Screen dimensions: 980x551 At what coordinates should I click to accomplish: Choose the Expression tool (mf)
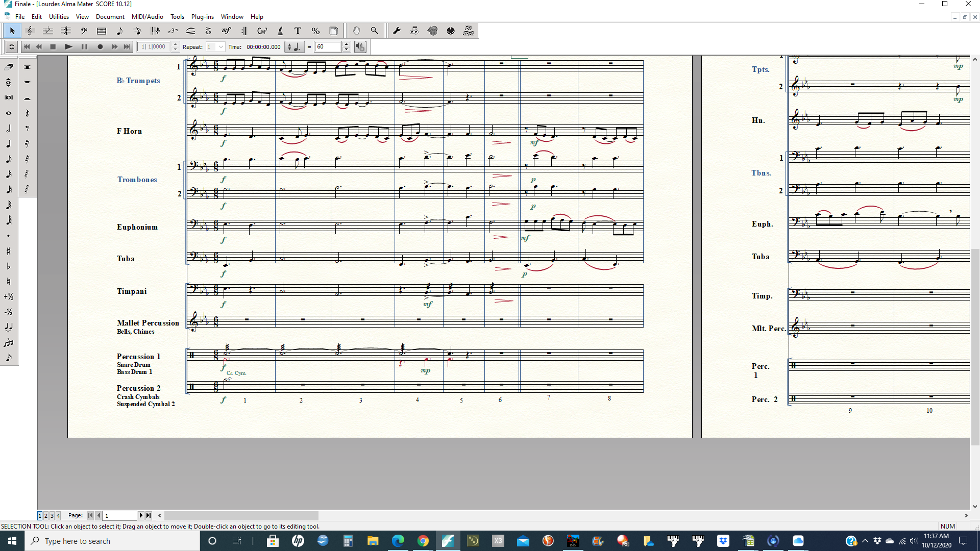(226, 31)
